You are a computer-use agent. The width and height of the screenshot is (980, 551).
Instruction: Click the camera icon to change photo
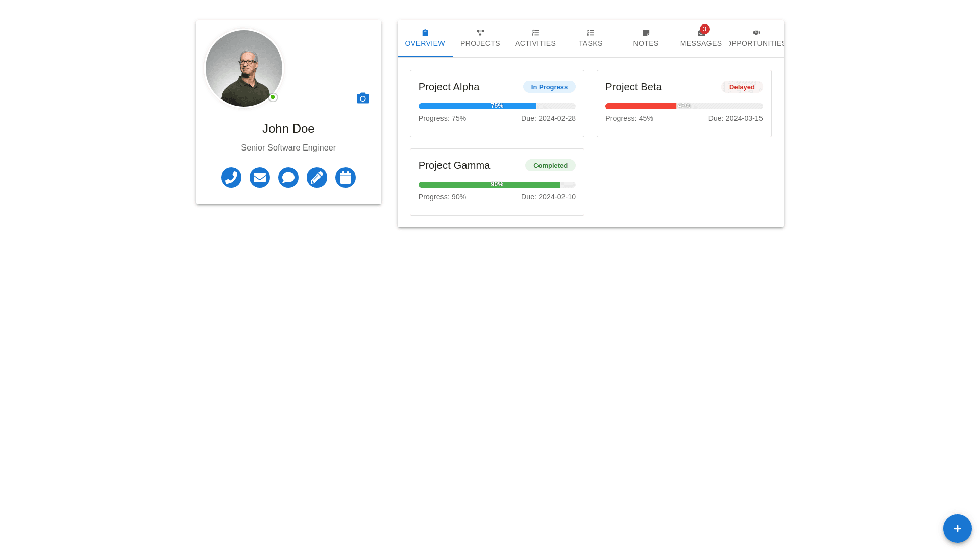[x=363, y=98]
